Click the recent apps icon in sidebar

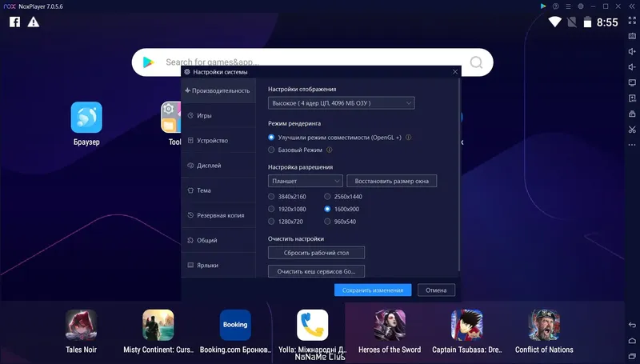click(x=632, y=356)
